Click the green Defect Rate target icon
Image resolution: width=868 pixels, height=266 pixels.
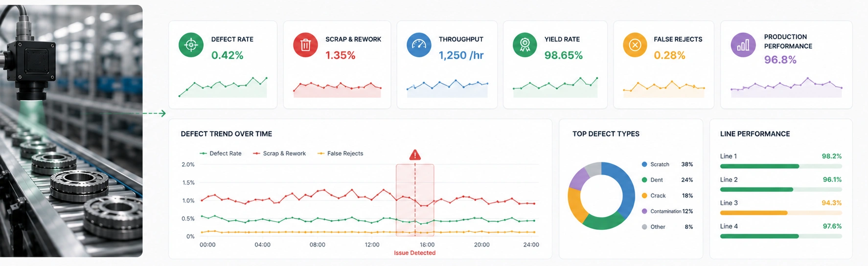click(x=191, y=45)
